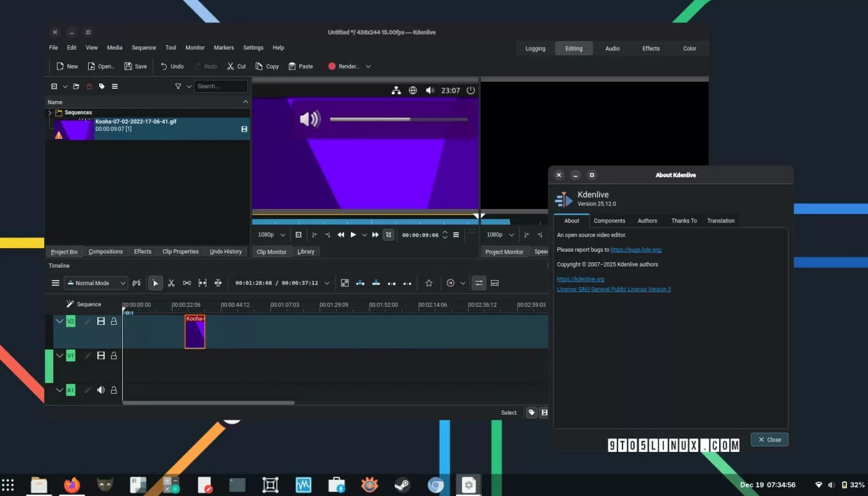Open Clip Monitor 1080p resolution dropdown
The width and height of the screenshot is (868, 496).
(272, 235)
